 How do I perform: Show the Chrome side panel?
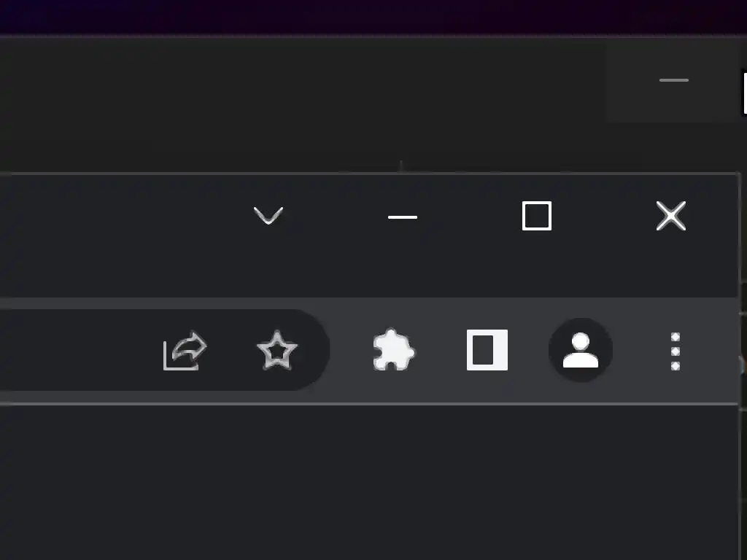(x=487, y=350)
